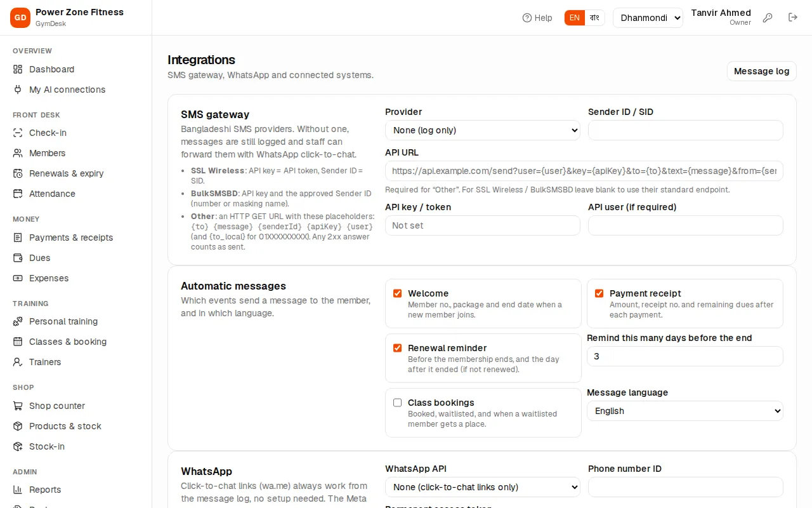Click the Power Zone Fitness title
The height and width of the screenshot is (508, 812).
tap(79, 12)
